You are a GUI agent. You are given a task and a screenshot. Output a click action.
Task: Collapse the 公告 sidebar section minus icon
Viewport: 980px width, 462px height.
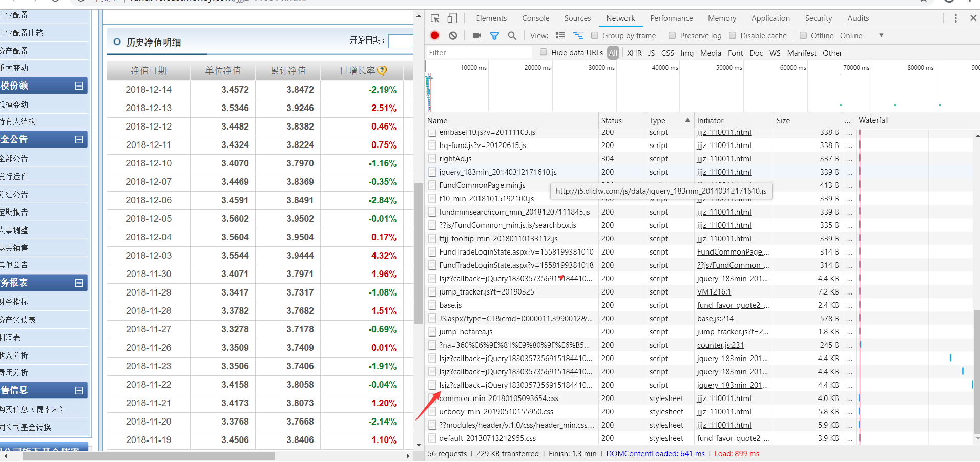pos(79,139)
